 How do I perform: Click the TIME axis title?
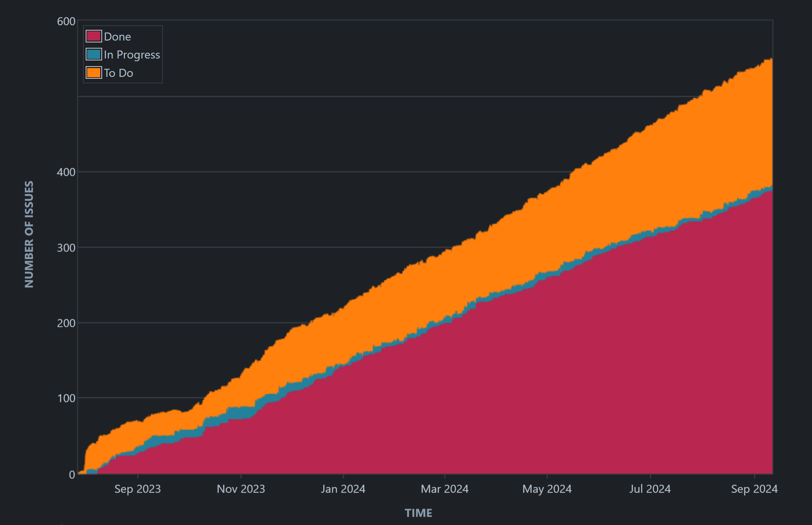tap(418, 513)
